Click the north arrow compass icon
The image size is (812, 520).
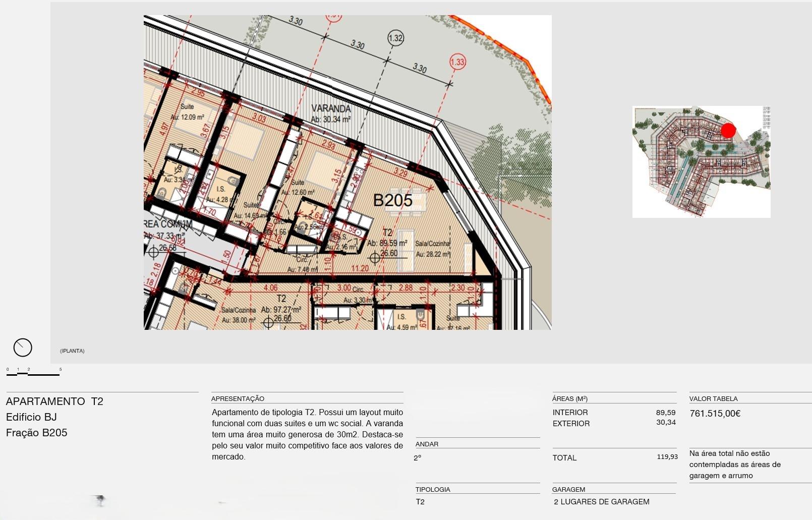point(23,348)
